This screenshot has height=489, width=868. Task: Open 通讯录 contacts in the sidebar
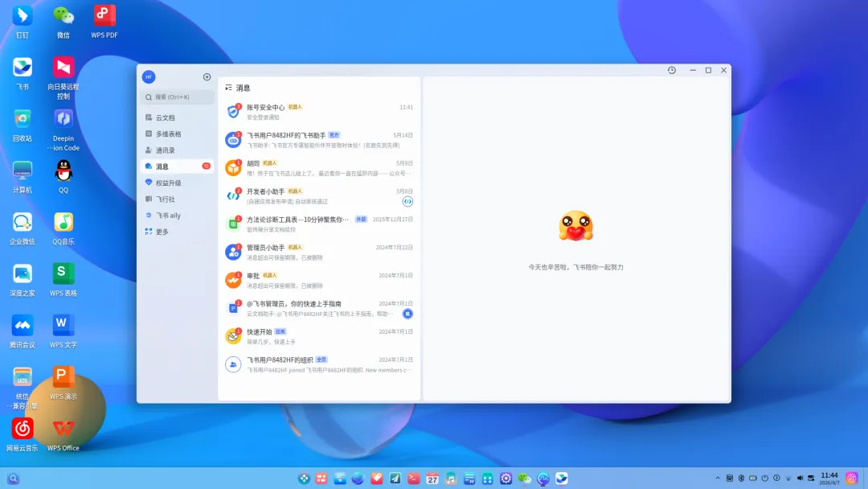tap(177, 150)
